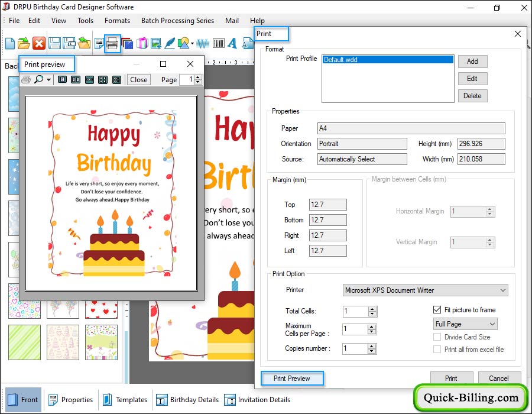Screen dimensions: 532x414
Task: Select one-page layout in Print preview
Action: 62,80
